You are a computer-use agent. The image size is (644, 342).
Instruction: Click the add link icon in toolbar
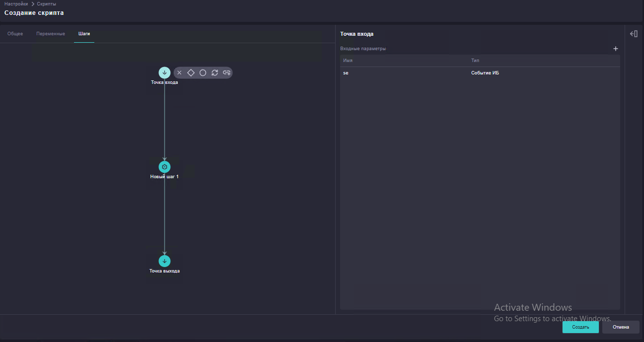click(226, 72)
